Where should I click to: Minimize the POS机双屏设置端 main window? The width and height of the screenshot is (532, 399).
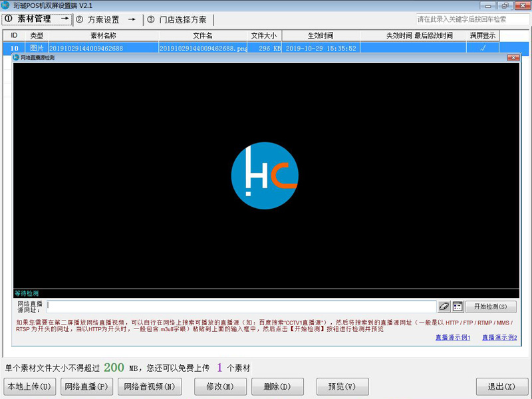pyautogui.click(x=487, y=6)
